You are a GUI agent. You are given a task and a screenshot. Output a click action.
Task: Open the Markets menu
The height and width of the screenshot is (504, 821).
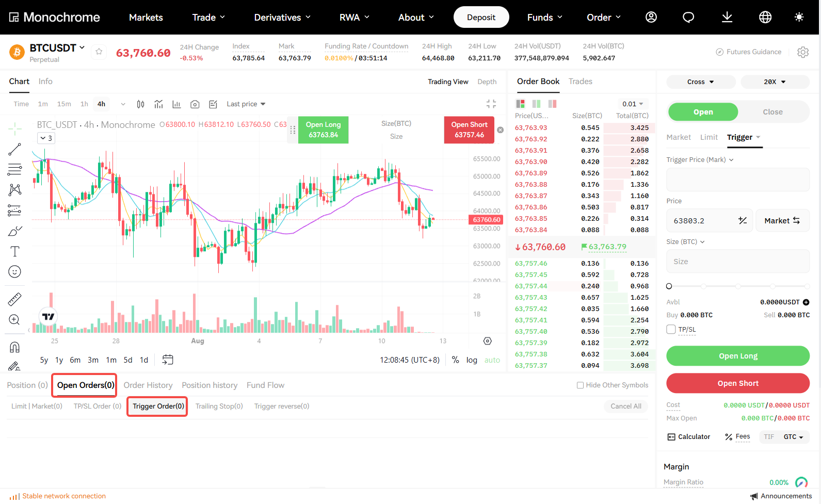point(146,17)
